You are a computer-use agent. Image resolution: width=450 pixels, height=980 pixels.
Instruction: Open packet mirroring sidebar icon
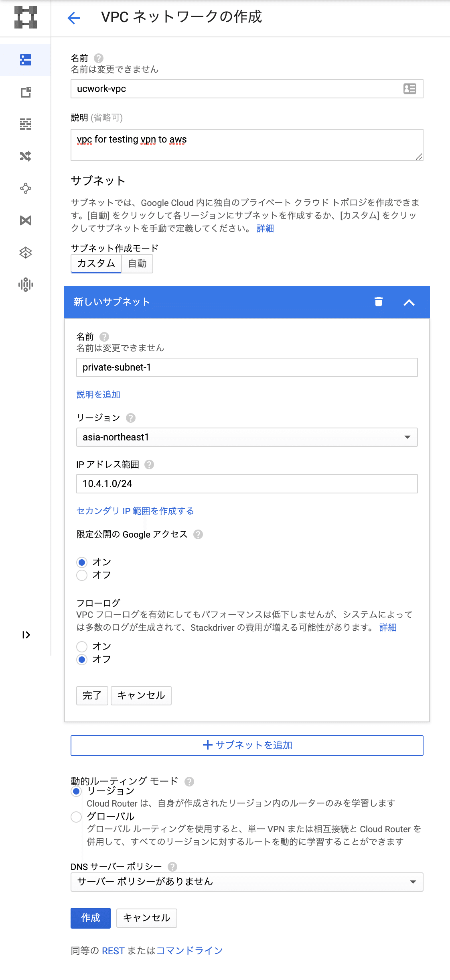pos(26,285)
